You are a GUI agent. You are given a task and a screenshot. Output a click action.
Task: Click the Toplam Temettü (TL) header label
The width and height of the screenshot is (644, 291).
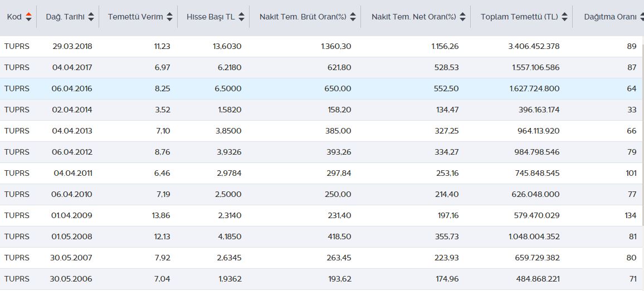[x=520, y=17]
